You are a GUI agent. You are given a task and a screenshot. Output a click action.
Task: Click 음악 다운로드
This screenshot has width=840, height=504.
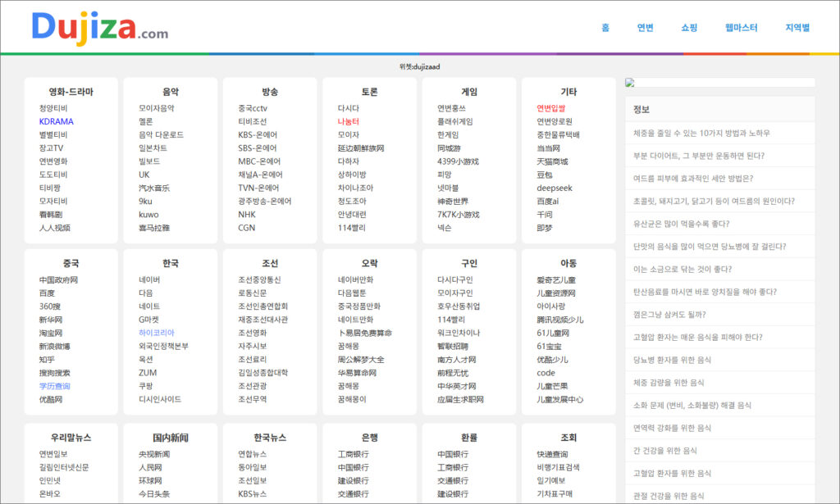point(162,135)
